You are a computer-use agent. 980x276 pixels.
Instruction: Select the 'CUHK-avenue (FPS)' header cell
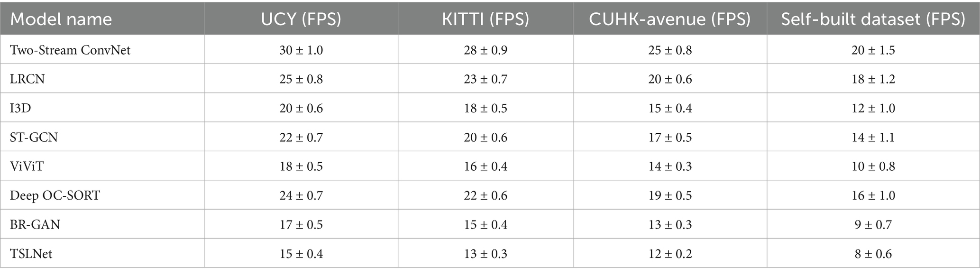click(x=669, y=19)
